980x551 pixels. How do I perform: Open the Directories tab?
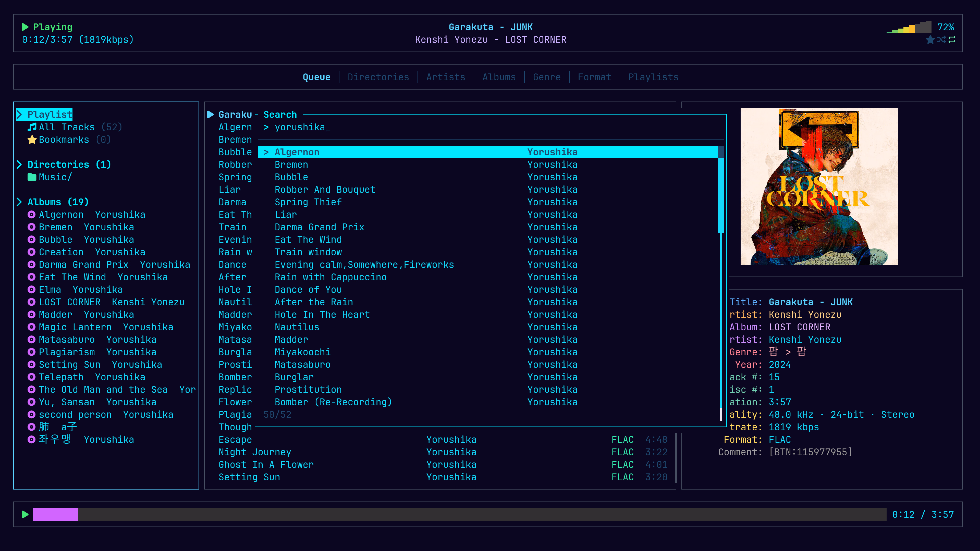[378, 77]
